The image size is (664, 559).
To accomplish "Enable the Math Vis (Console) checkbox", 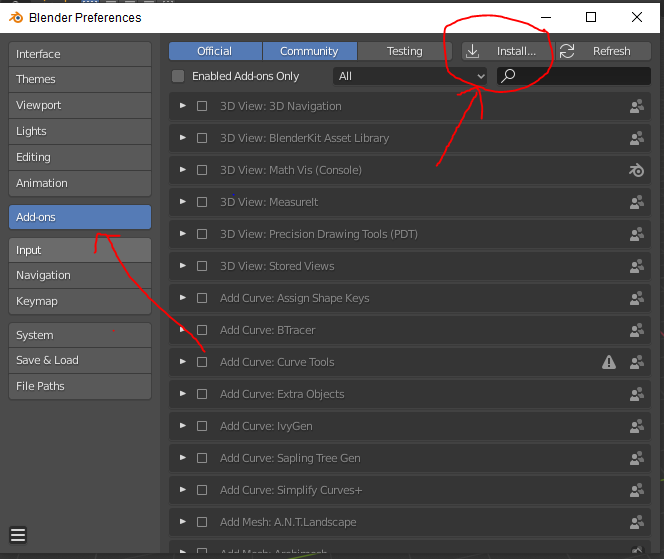I will (x=202, y=170).
